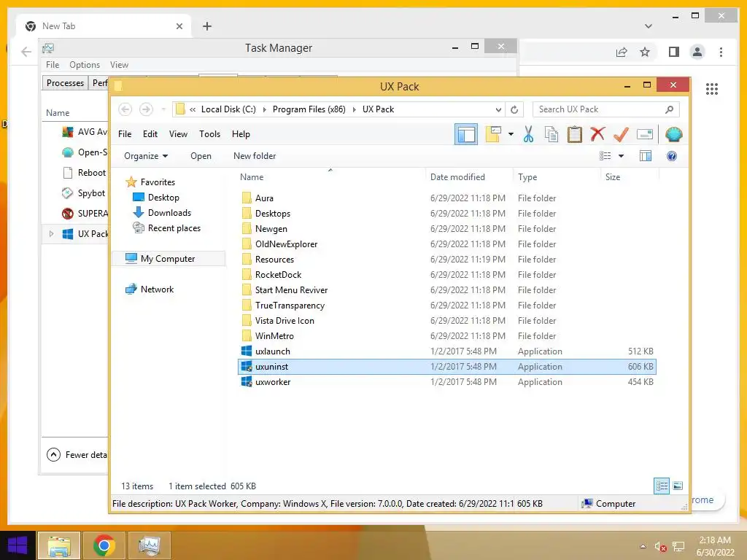Click the explorer Forward arrow

click(146, 109)
